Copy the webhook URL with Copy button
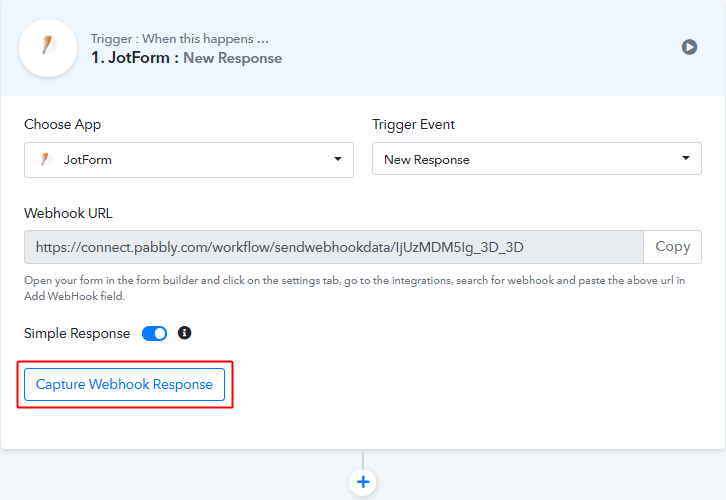This screenshot has height=500, width=726. (672, 247)
